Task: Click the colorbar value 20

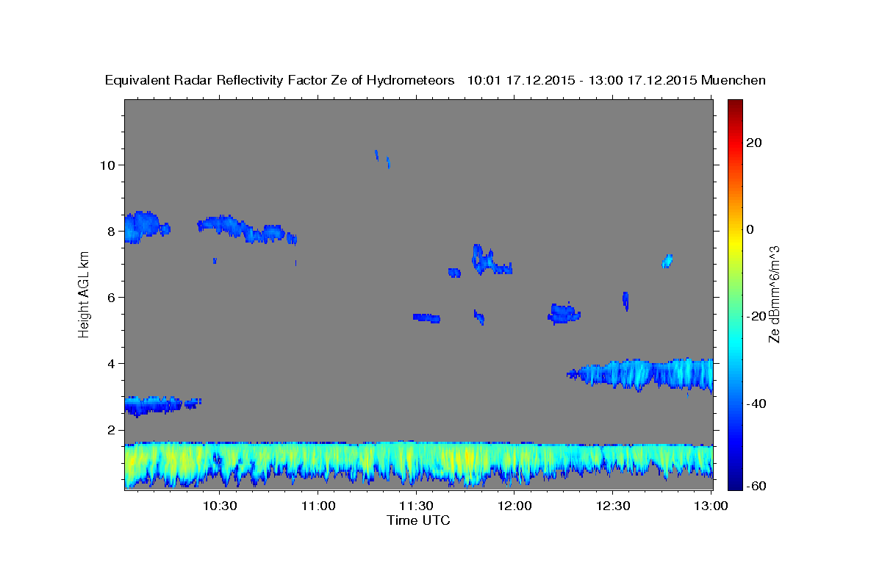Action: (753, 143)
